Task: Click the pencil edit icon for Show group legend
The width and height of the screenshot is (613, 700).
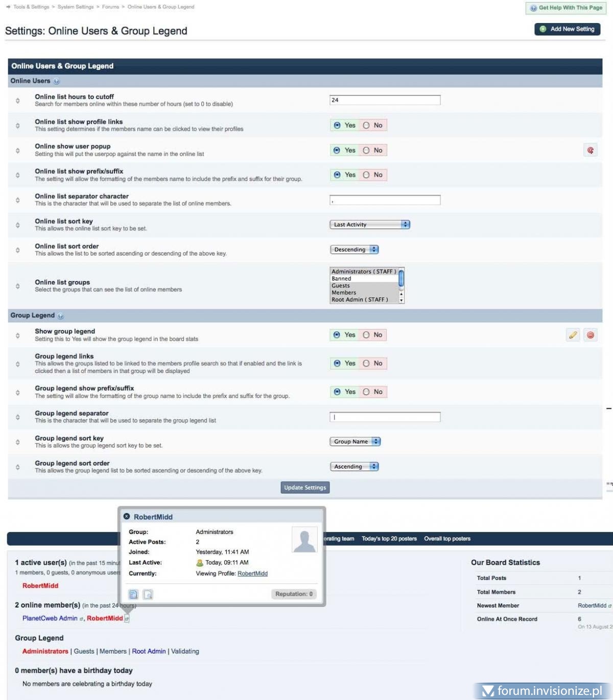Action: click(x=573, y=335)
